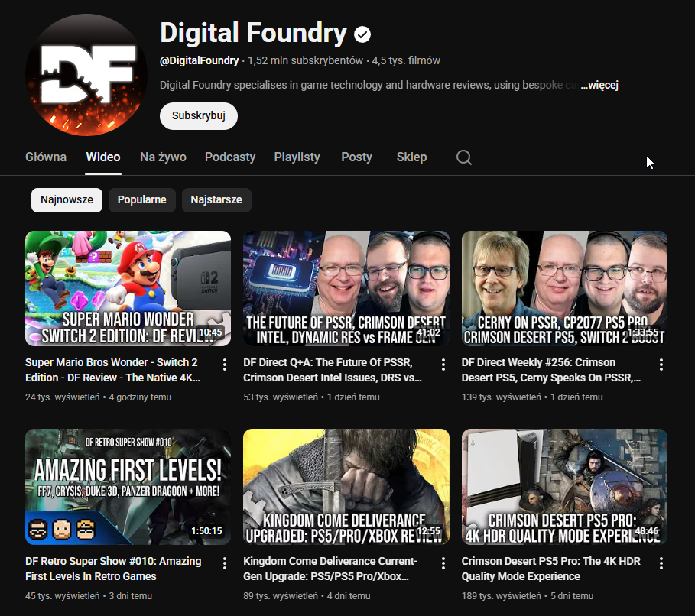
Task: Open the Na żywo tab
Action: [x=163, y=157]
